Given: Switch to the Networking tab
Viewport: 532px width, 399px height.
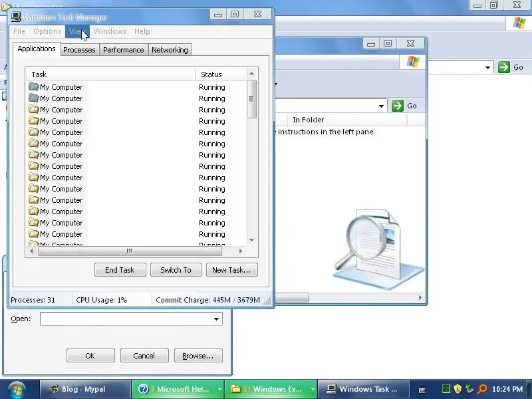Looking at the screenshot, I should (170, 50).
